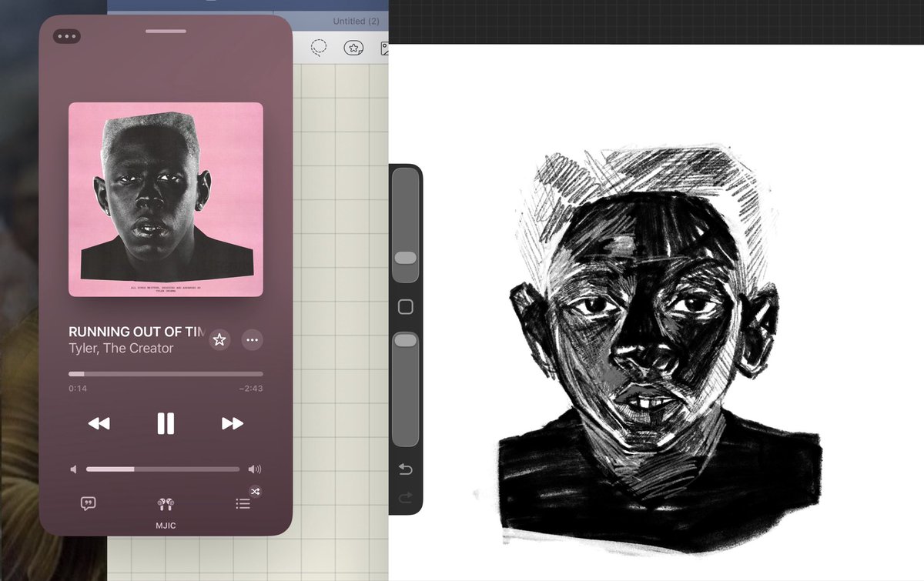Screen dimensions: 924x581
Task: Open the IGOR album artwork thumbnail
Action: [166, 199]
